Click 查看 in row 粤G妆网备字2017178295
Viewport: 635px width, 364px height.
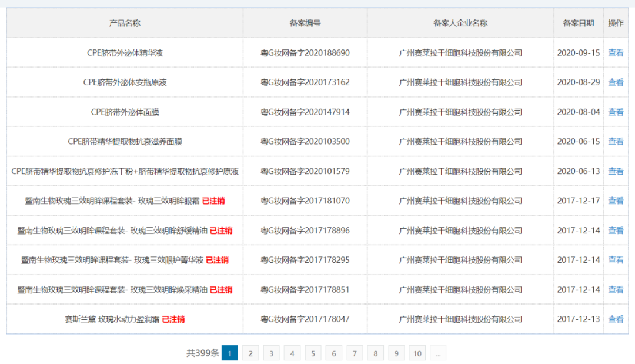[616, 260]
